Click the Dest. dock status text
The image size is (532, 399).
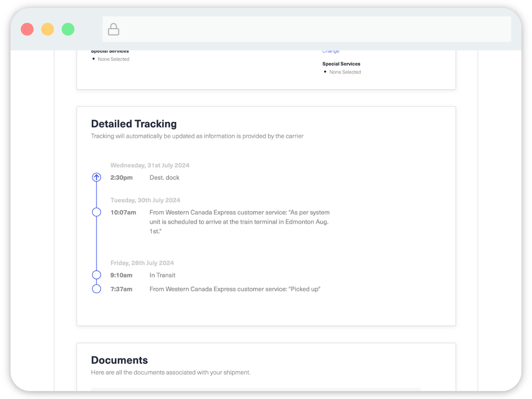pos(164,177)
